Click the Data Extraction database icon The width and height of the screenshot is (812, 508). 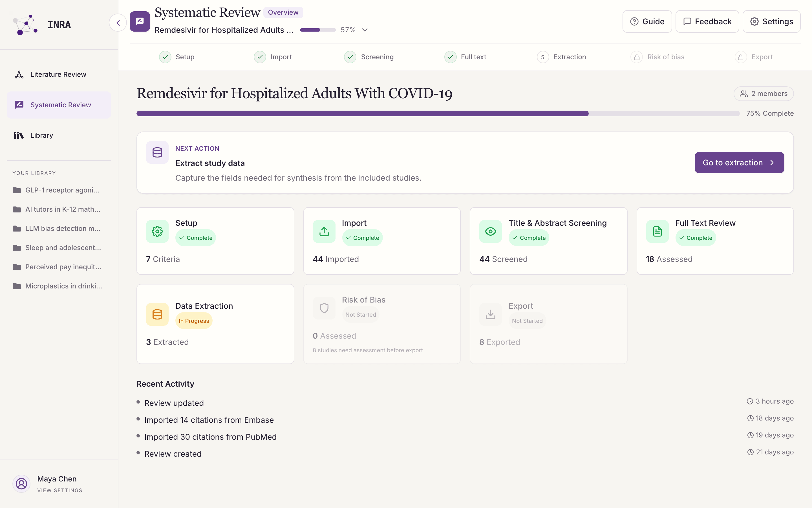click(x=157, y=314)
